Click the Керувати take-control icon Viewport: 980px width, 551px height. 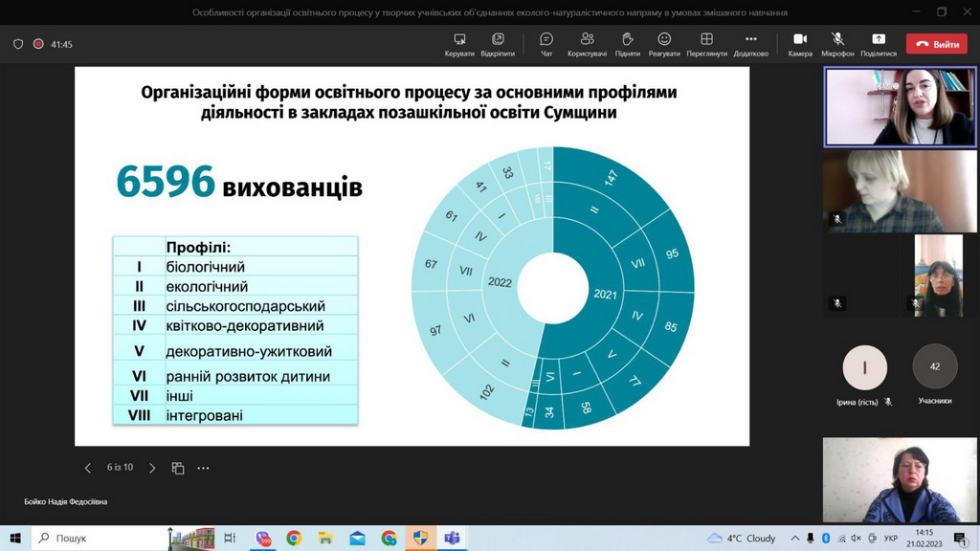point(459,43)
